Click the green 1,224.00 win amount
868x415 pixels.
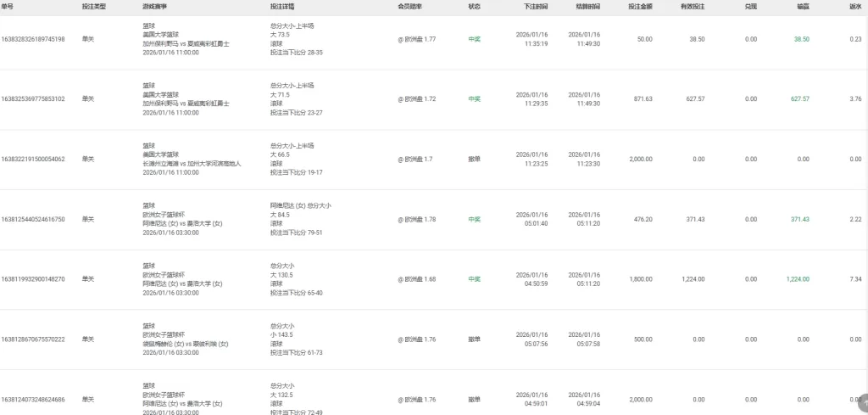coord(798,278)
